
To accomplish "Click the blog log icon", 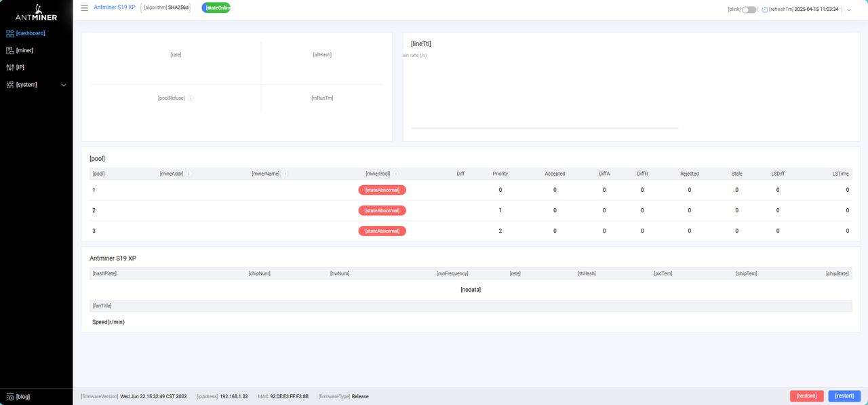I will [9, 396].
